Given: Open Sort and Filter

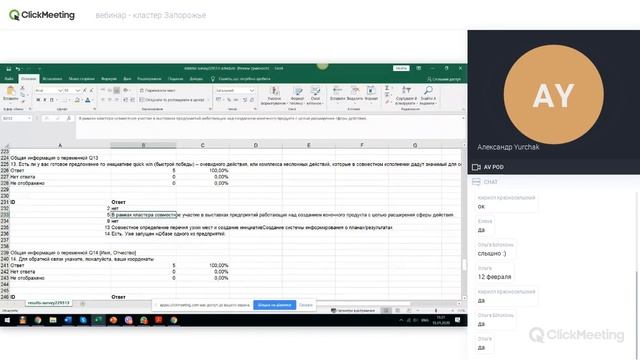Looking at the screenshot, I should (x=406, y=96).
